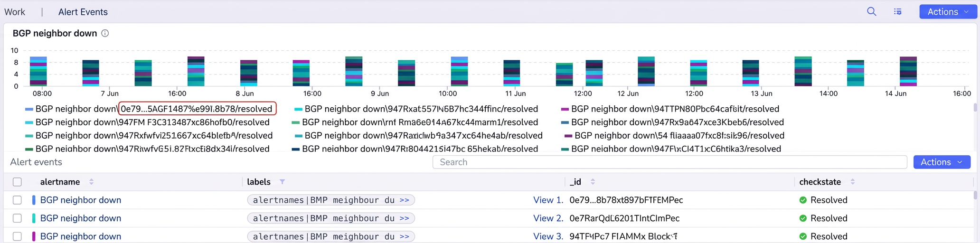This screenshot has width=980, height=243.
Task: Toggle legend series 947FM F3C313487xc86hofb0/resolved
Action: coord(147,122)
